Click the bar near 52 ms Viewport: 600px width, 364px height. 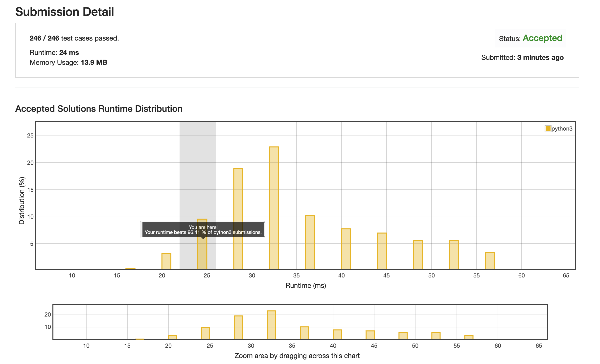click(454, 255)
